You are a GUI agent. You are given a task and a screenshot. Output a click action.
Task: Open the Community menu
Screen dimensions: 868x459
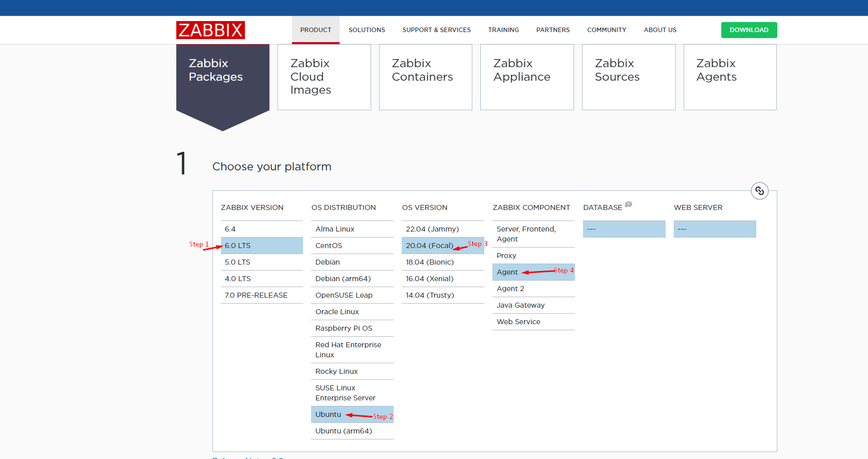607,30
